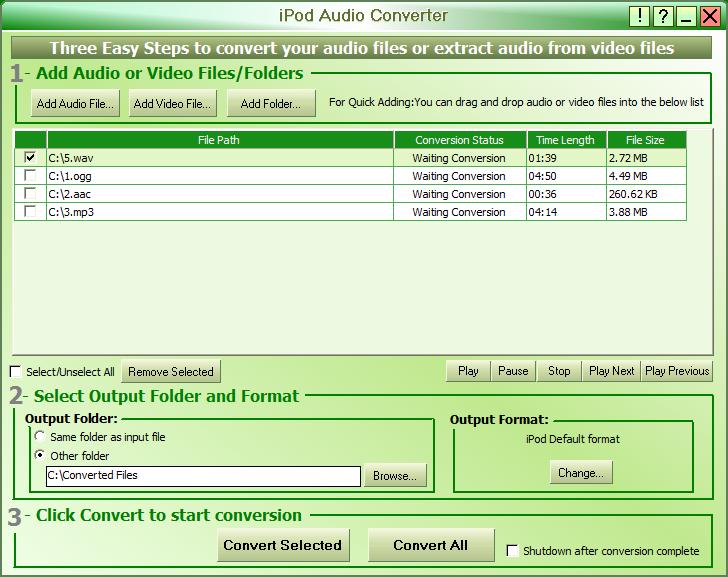Click the 00:36 time length cell

point(566,194)
